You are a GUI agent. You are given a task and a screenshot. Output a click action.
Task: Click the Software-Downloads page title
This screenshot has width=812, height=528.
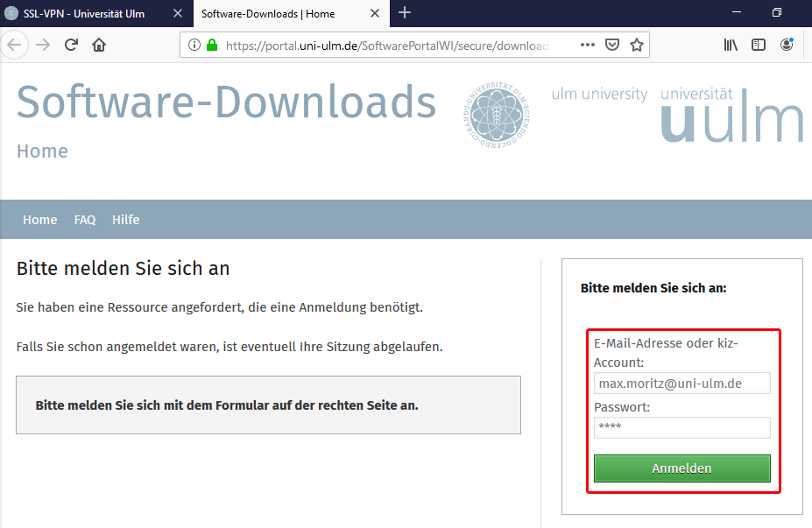click(x=226, y=102)
